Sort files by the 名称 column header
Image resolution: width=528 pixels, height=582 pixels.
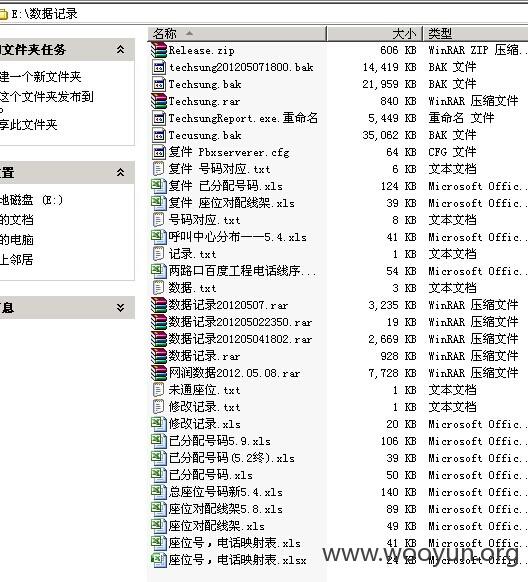[237, 34]
